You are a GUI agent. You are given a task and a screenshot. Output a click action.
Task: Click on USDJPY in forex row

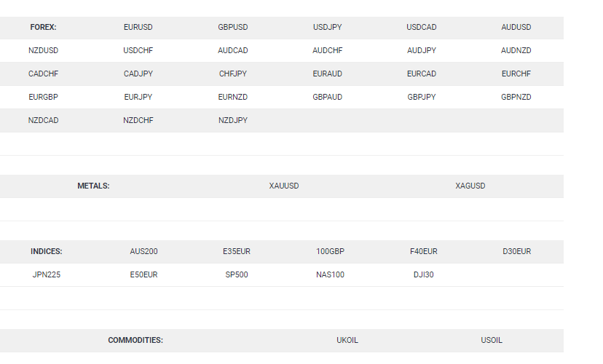click(327, 27)
